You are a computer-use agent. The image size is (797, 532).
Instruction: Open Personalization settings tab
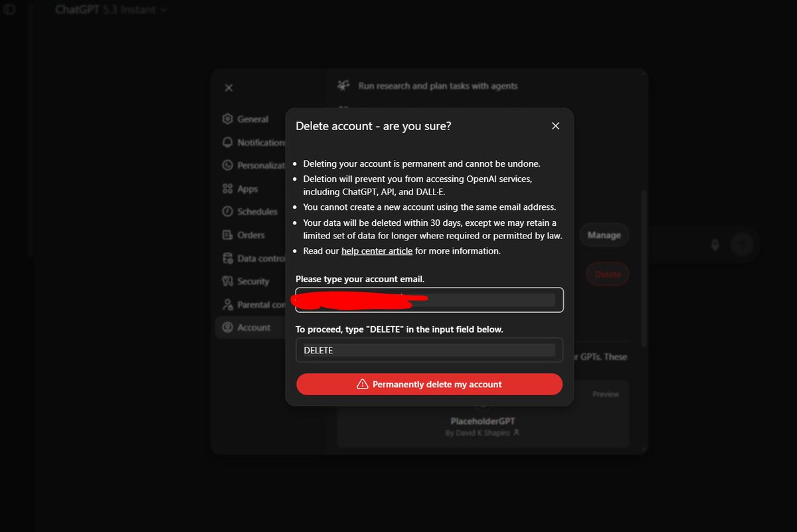(252, 166)
